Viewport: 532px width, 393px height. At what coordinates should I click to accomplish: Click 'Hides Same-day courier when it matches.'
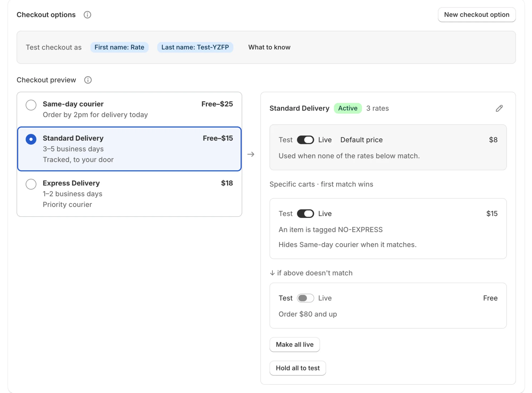pos(348,245)
